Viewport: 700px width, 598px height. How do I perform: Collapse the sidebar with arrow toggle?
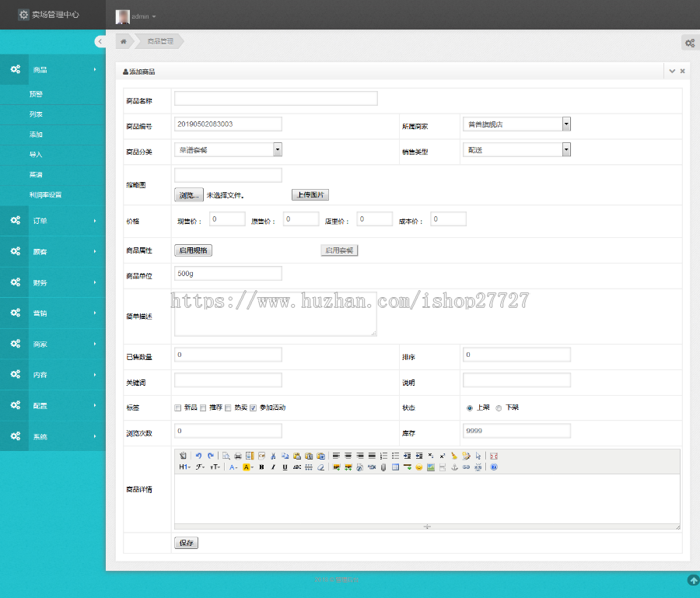click(100, 41)
